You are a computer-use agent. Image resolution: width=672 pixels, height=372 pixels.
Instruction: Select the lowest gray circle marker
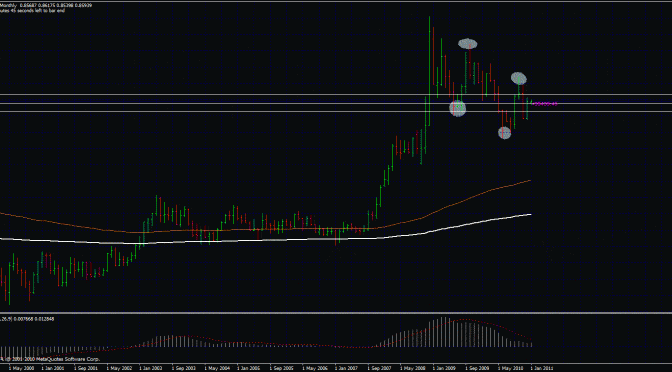pyautogui.click(x=504, y=133)
